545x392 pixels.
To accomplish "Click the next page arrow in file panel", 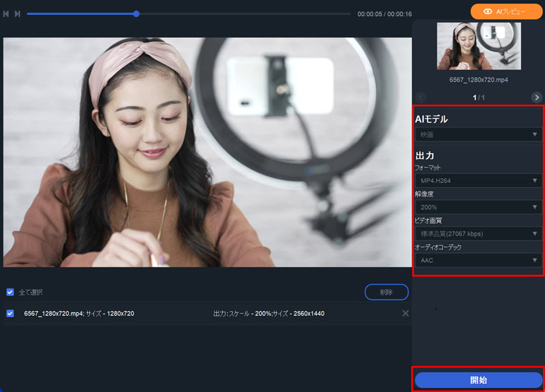I will coord(536,97).
